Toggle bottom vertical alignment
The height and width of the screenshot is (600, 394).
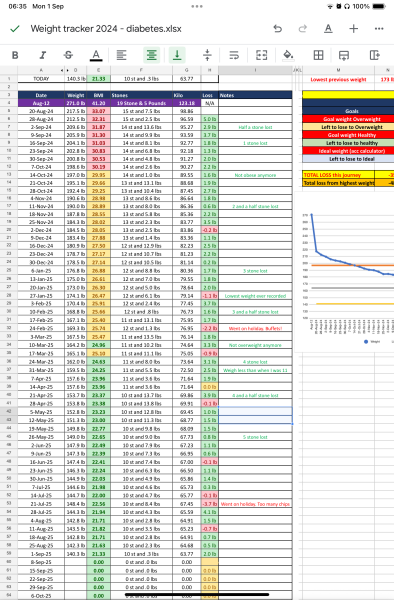coord(177,55)
